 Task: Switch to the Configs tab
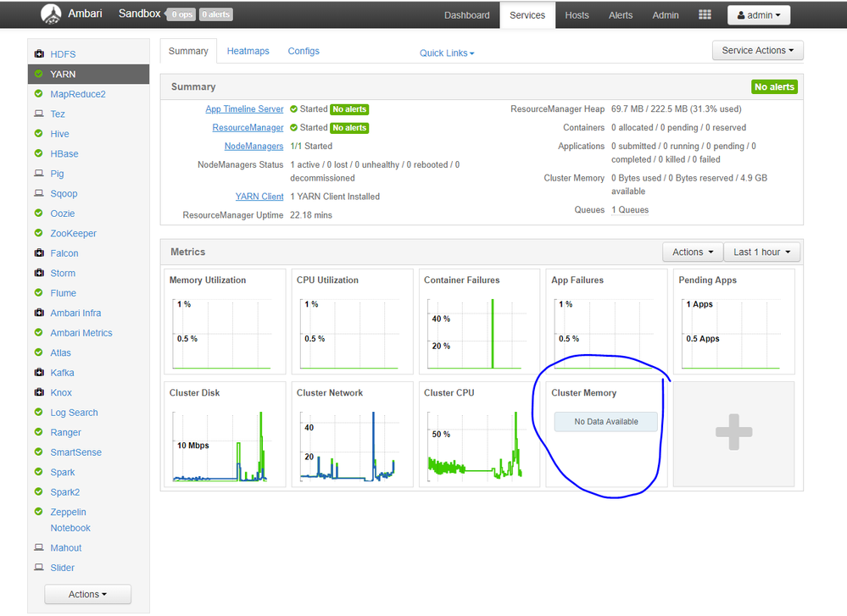pos(303,51)
